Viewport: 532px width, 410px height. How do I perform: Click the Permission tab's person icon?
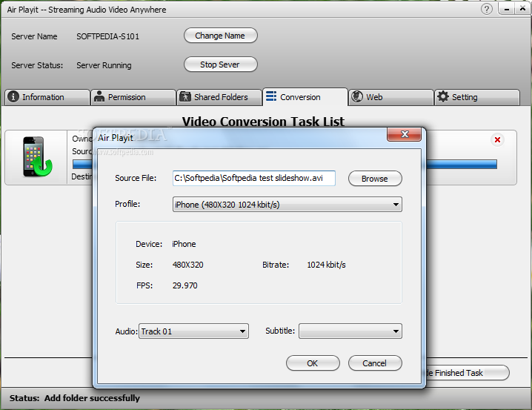pos(99,96)
